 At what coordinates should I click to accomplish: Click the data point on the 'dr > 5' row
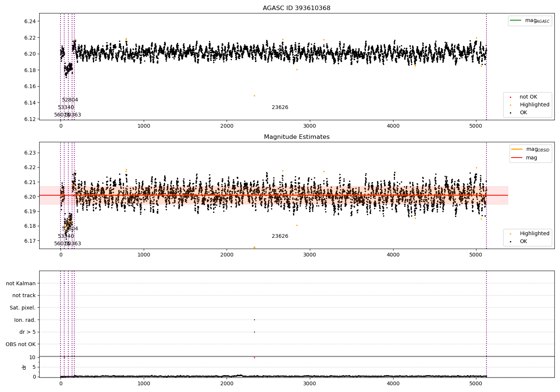click(x=254, y=332)
